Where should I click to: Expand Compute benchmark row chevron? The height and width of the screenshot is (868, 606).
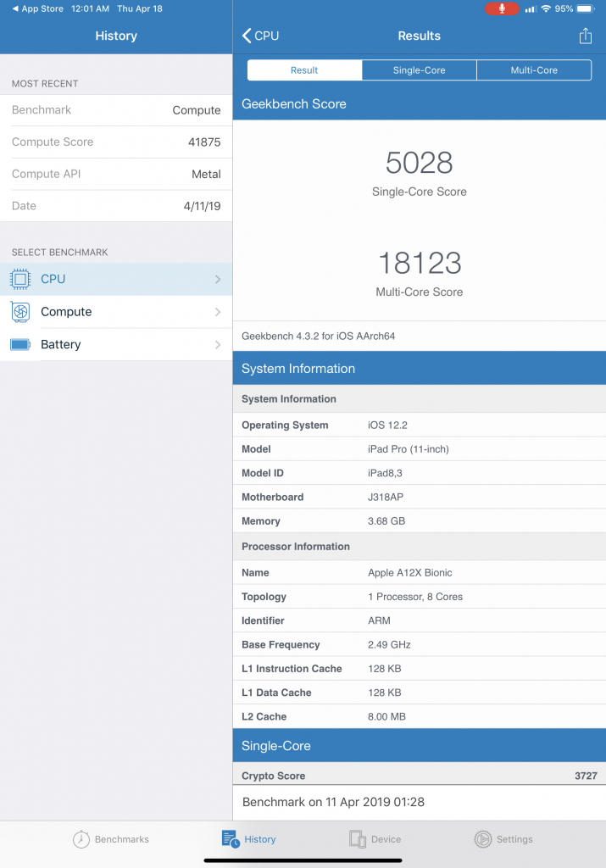point(218,312)
